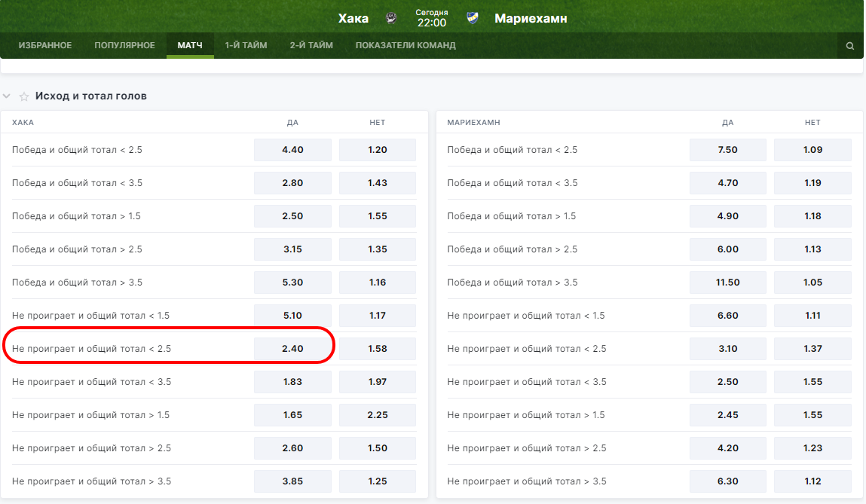
Task: Click the match time 22:00
Action: point(432,23)
